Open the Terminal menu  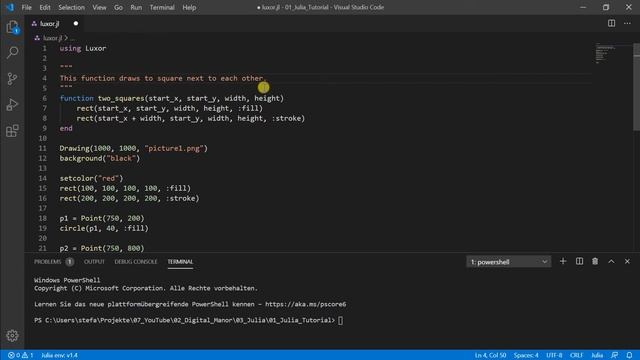162,7
